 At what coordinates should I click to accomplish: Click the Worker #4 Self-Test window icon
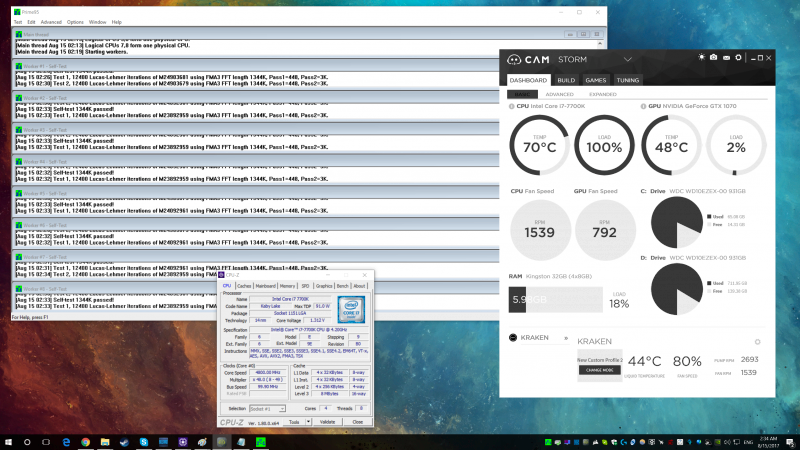tap(19, 162)
